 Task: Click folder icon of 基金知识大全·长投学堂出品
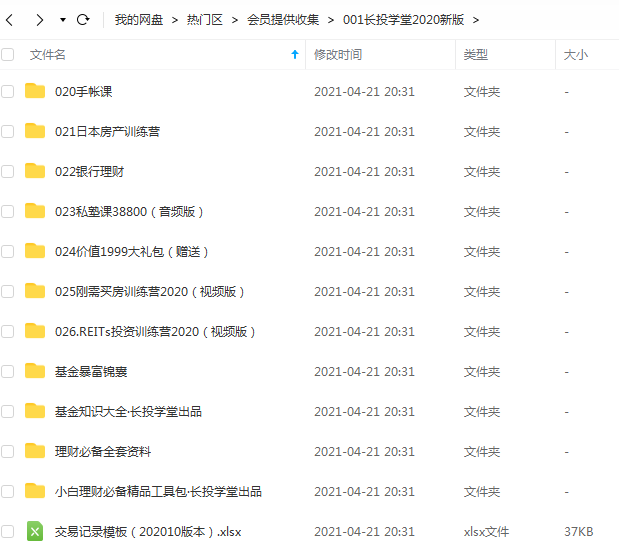pos(35,411)
